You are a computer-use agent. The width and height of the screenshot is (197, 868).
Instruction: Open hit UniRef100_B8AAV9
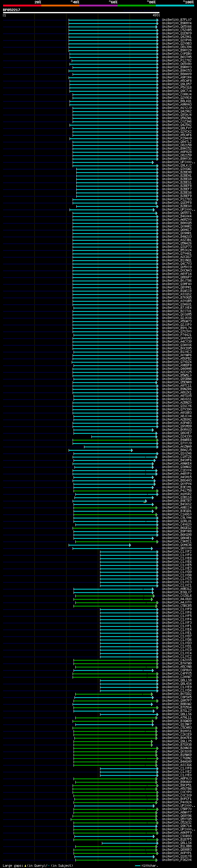click(177, 74)
